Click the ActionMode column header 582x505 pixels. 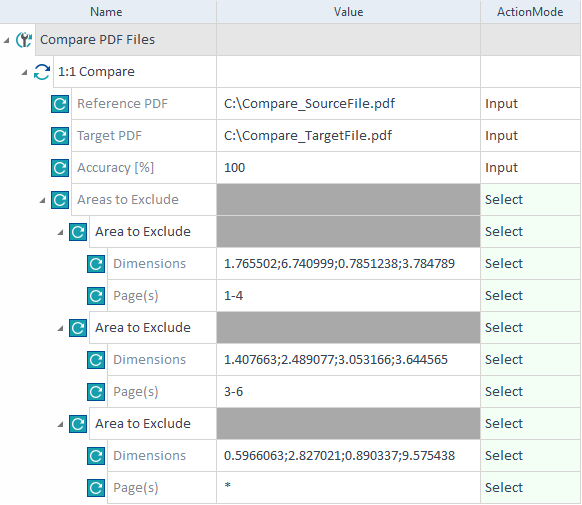pos(530,12)
